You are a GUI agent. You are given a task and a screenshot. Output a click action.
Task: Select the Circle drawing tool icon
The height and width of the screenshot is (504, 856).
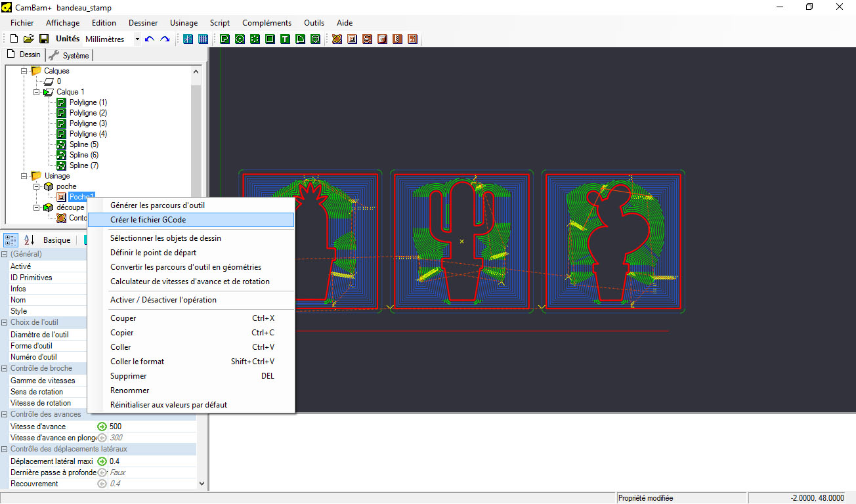(x=240, y=39)
